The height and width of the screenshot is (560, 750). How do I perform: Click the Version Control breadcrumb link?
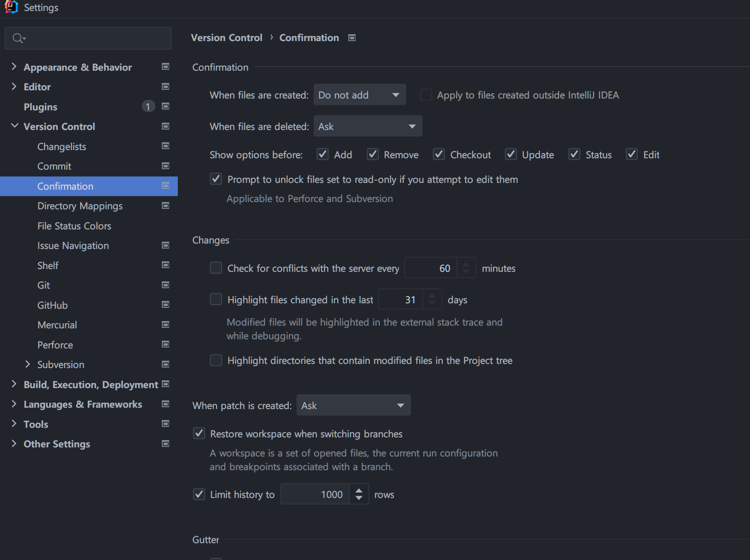(227, 38)
